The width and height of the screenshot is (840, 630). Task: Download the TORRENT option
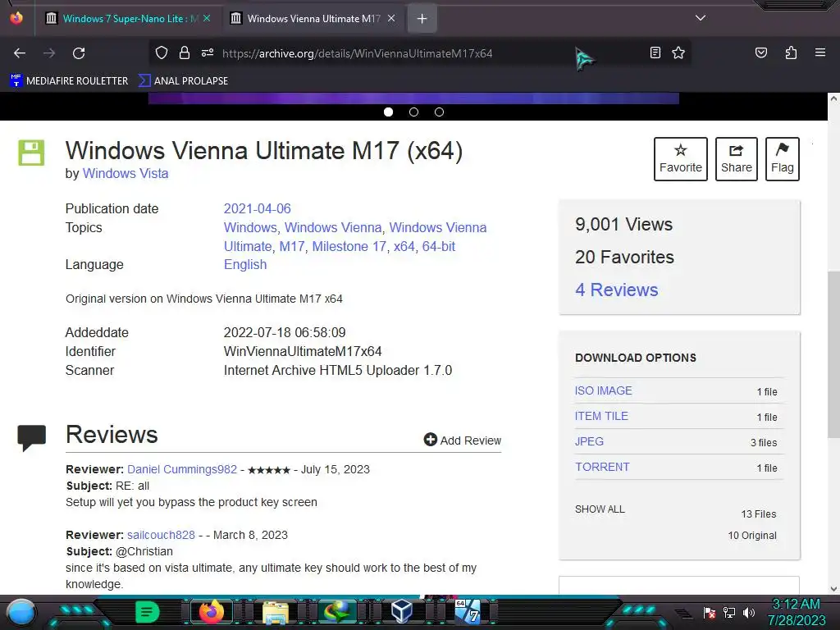[x=602, y=467]
